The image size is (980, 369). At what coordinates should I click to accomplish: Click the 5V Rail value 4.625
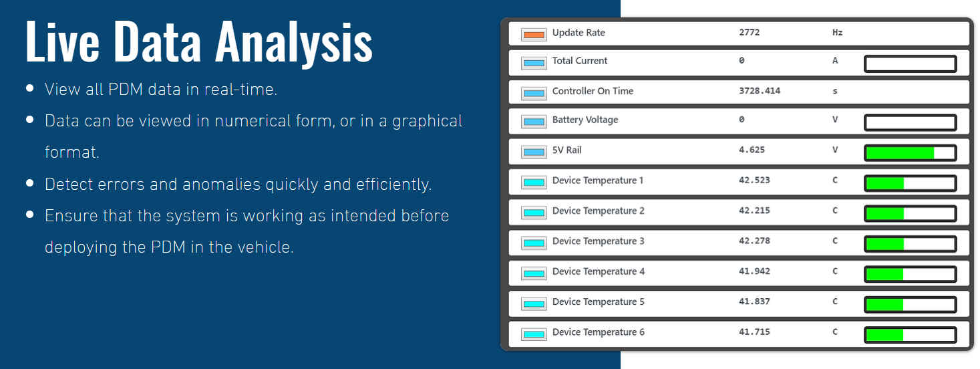pos(752,150)
